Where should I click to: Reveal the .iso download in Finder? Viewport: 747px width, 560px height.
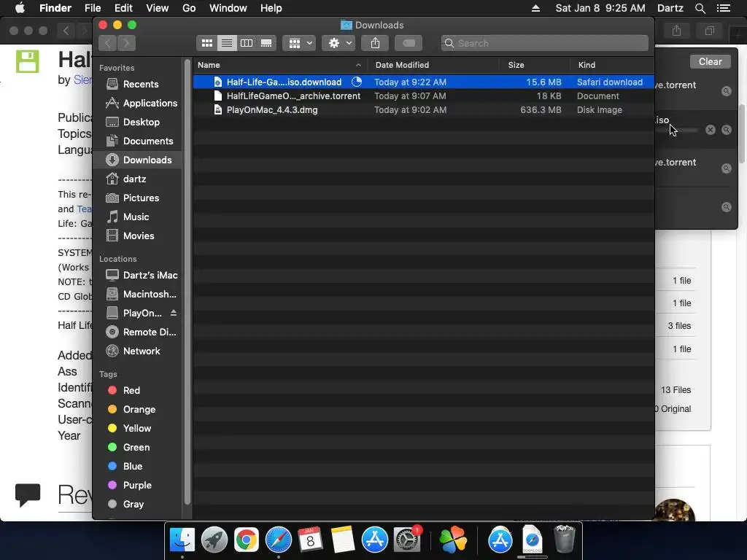click(727, 130)
